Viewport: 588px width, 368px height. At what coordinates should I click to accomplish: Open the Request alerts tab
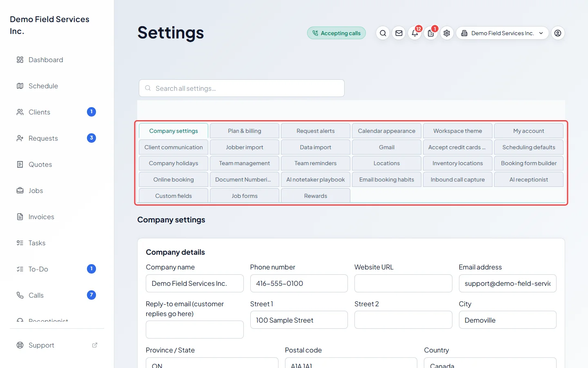316,131
